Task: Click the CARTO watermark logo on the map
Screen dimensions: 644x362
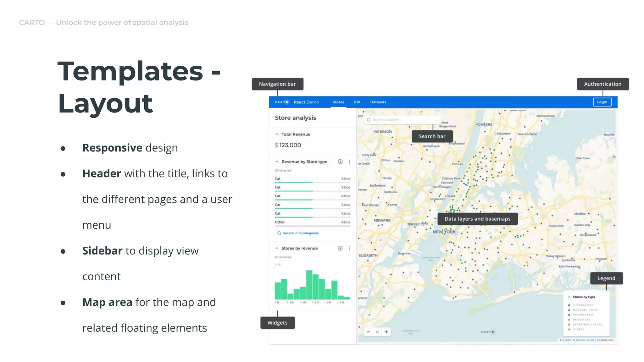Action: [487, 332]
